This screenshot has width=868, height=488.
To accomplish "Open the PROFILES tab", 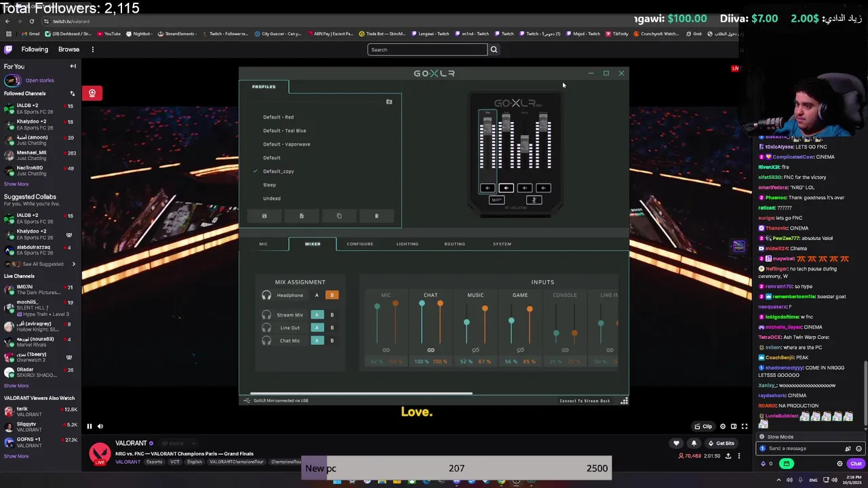I will (x=264, y=87).
